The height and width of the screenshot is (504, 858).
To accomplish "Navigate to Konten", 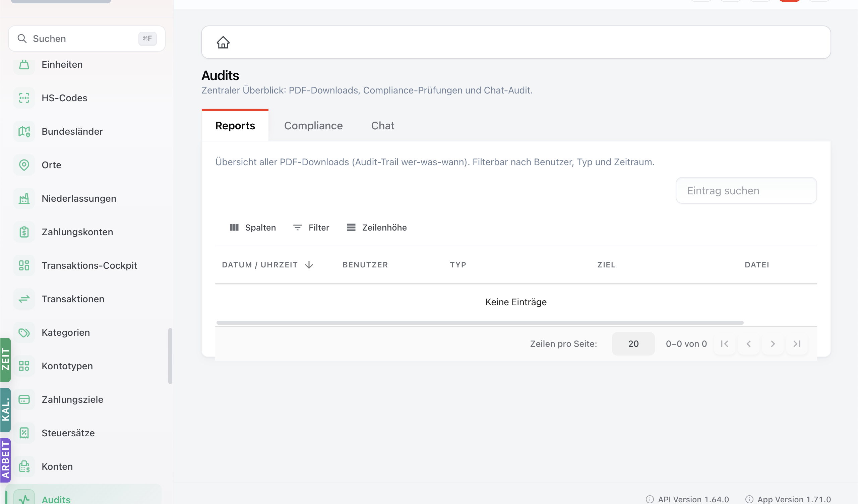I will (x=57, y=466).
